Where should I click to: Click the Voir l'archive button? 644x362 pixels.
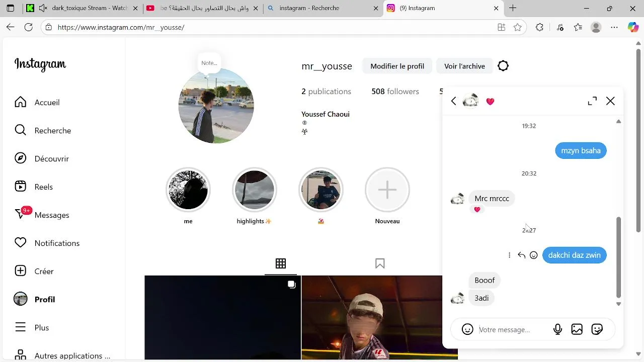click(x=464, y=66)
